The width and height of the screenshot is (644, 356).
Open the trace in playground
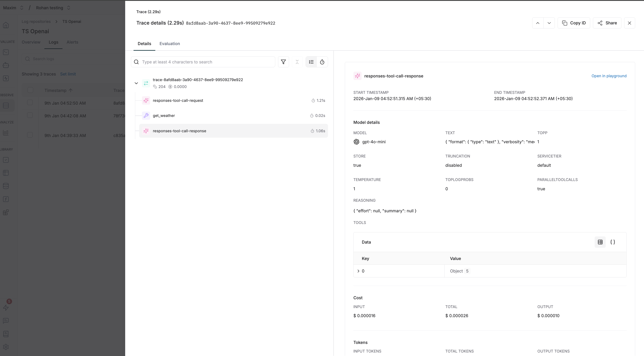click(x=609, y=76)
